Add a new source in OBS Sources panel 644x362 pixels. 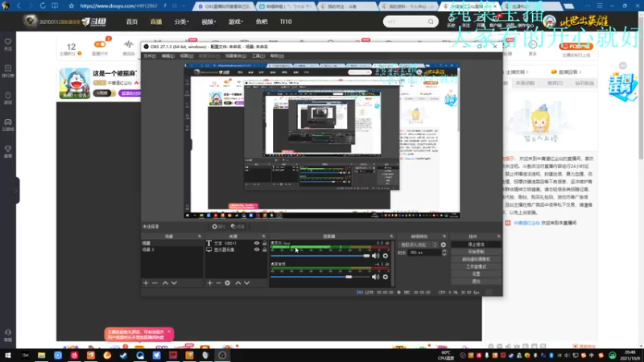[210, 283]
